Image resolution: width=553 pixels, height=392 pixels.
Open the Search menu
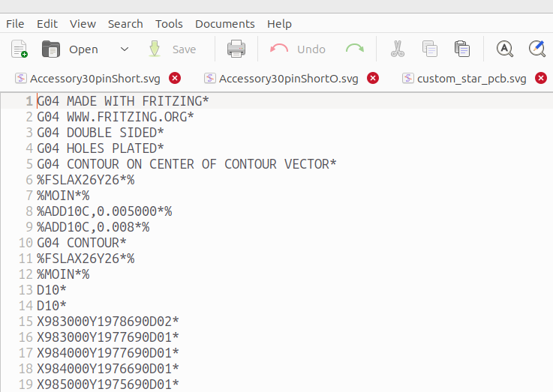pos(125,24)
